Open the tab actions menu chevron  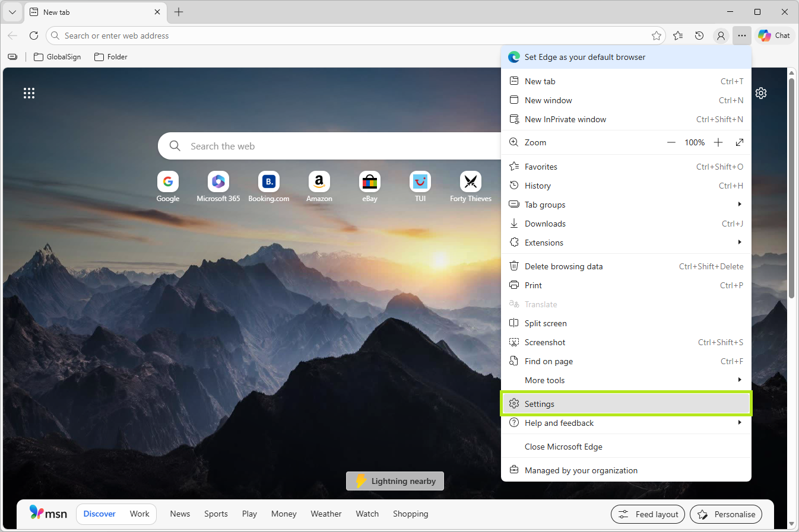coord(12,12)
